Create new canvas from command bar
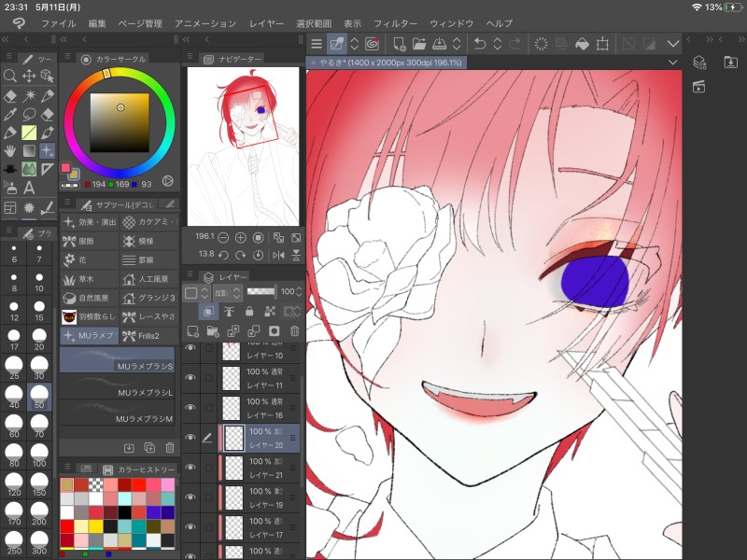The height and width of the screenshot is (560, 747). click(400, 44)
